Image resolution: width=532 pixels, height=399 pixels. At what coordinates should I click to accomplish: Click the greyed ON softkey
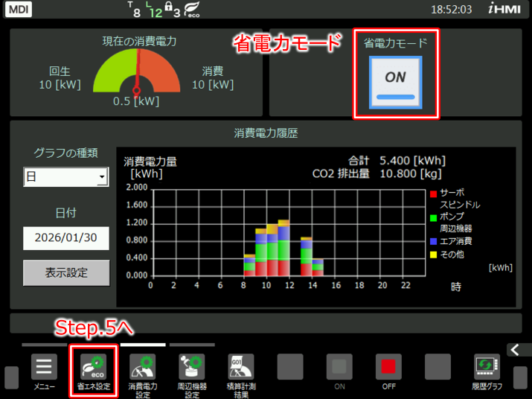[339, 367]
